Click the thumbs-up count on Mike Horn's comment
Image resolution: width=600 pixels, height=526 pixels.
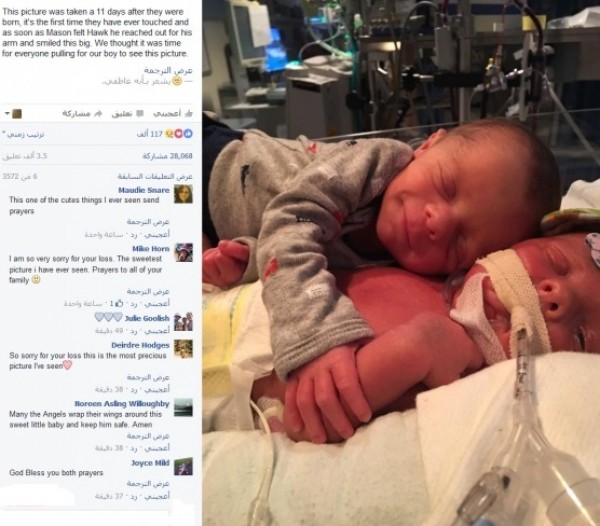point(116,303)
